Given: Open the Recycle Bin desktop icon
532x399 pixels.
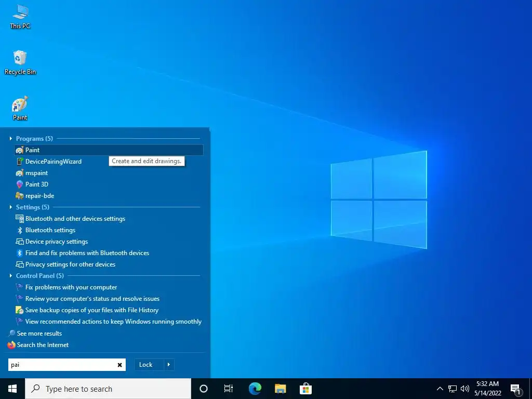Looking at the screenshot, I should (20, 62).
